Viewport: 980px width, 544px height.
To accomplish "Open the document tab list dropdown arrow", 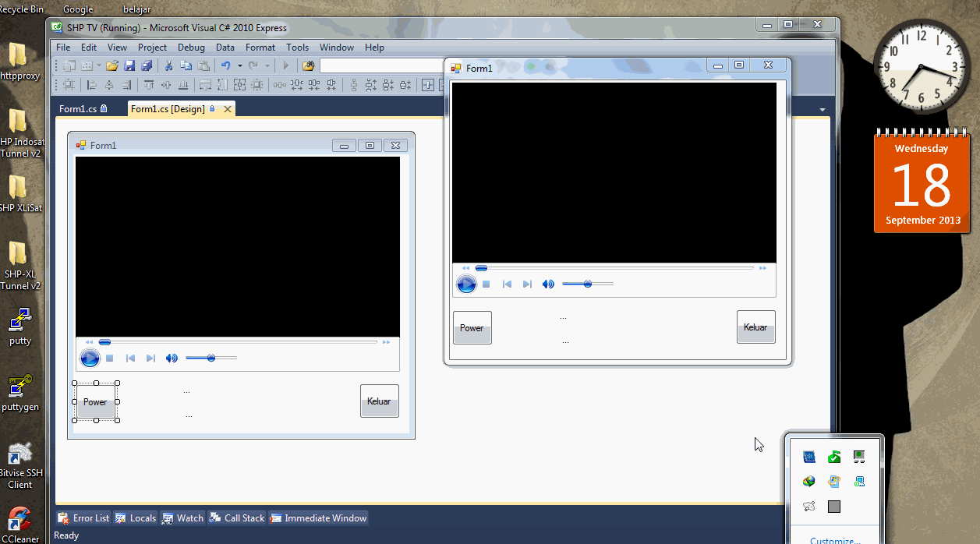I will pos(823,109).
